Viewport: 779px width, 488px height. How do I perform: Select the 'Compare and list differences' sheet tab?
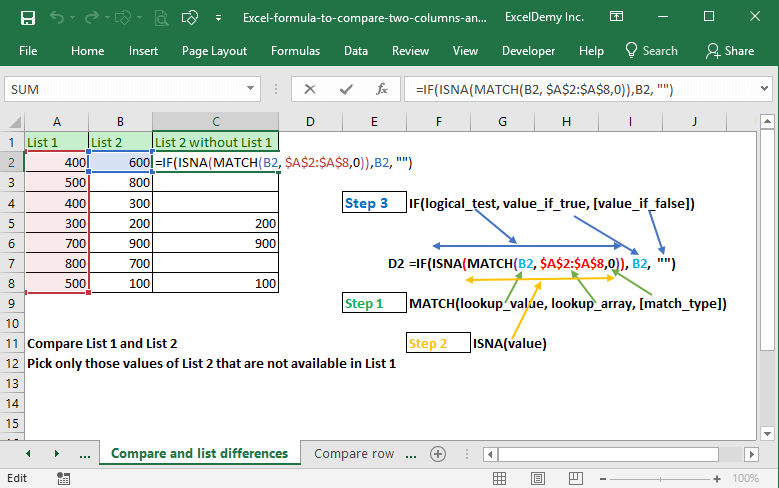click(200, 453)
